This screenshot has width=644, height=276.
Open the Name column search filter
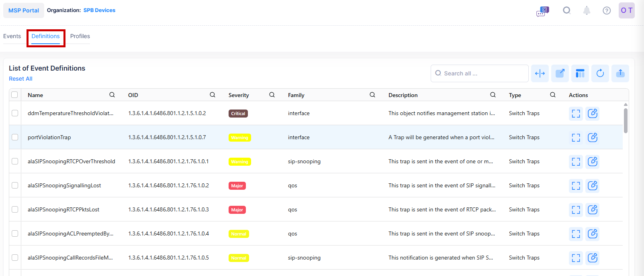[112, 95]
